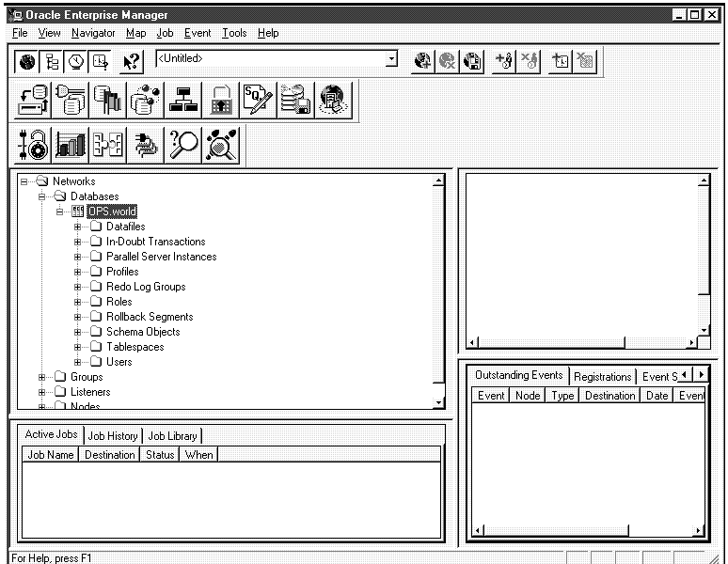Collapse the Networks tree node
Viewport: 728px width, 564px height.
click(x=24, y=181)
